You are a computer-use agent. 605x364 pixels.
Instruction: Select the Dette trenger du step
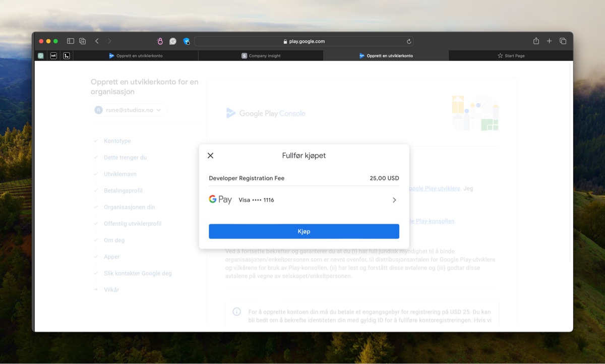tap(125, 158)
